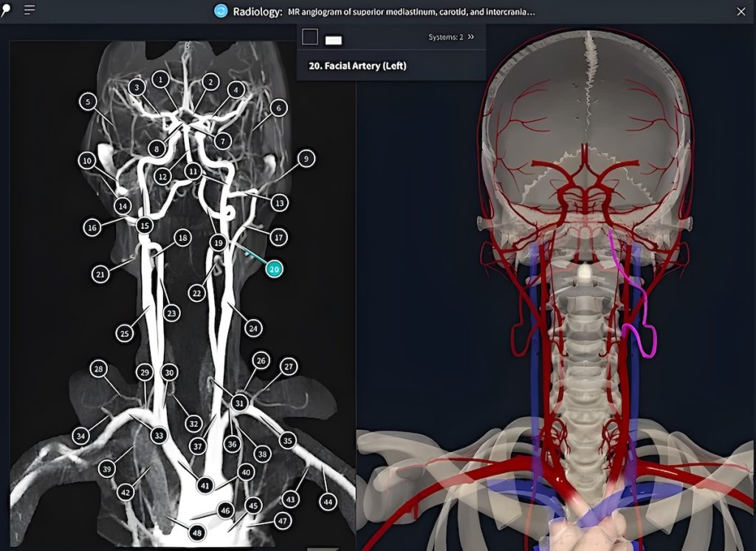Viewport: 756px width, 551px height.
Task: Click the white color swatch in the answer panel
Action: pos(335,39)
